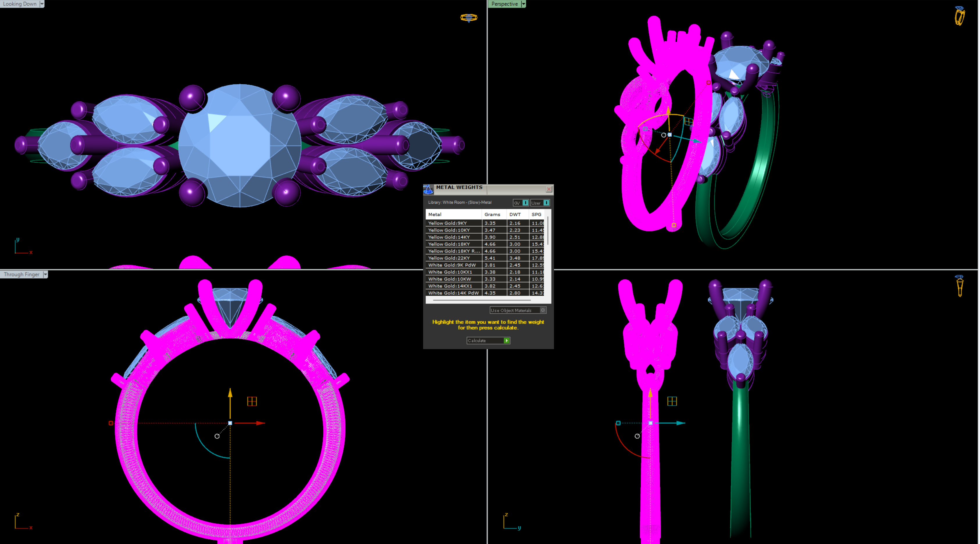Screen dimensions: 980x544
Task: Open the Looking Down viewport dropdown arrow
Action: pyautogui.click(x=42, y=4)
